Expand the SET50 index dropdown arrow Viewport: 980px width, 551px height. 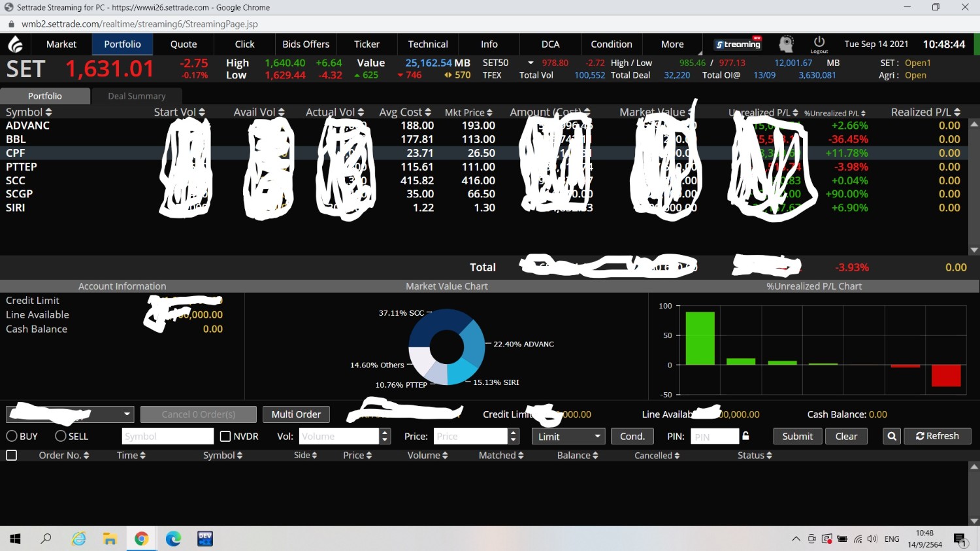pos(531,63)
